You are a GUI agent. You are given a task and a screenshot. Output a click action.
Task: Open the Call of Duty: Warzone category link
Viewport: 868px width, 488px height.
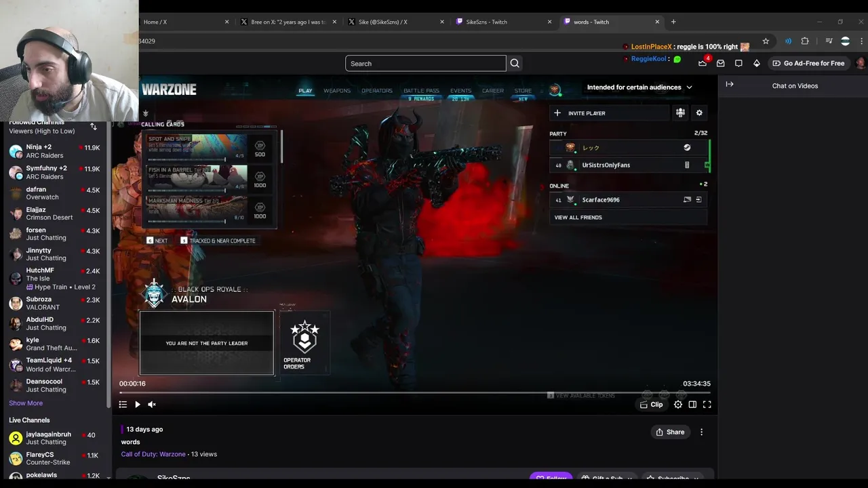click(153, 454)
